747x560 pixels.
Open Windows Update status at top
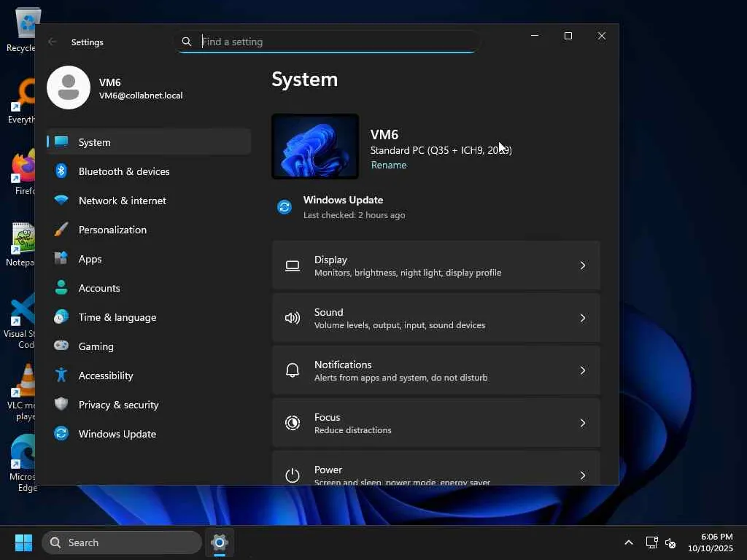click(343, 206)
